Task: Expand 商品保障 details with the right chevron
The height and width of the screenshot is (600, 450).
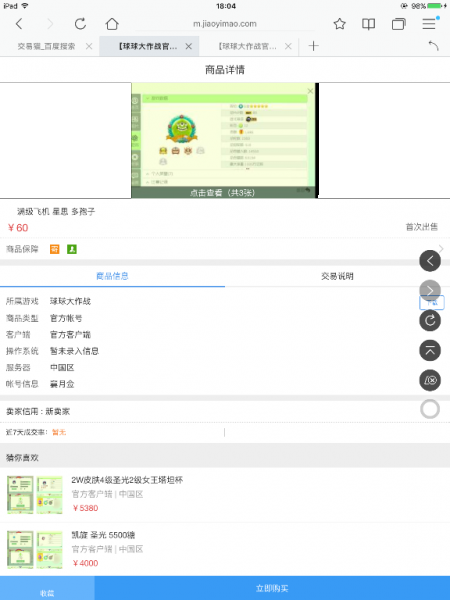Action: click(441, 249)
